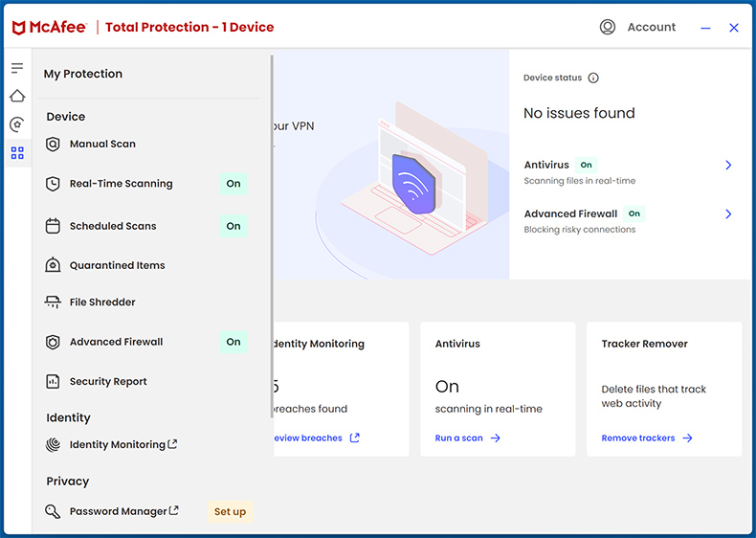Toggle Real-Time Scanning On badge
756x538 pixels.
point(233,184)
